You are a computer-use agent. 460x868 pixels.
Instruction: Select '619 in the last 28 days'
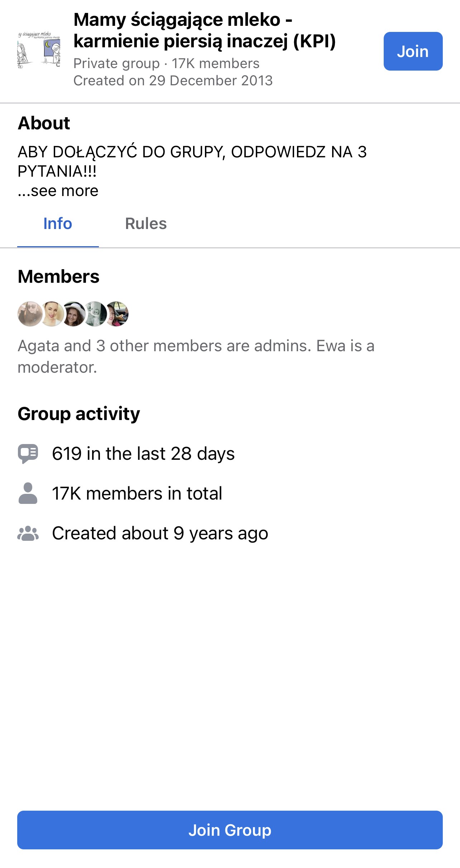(143, 454)
